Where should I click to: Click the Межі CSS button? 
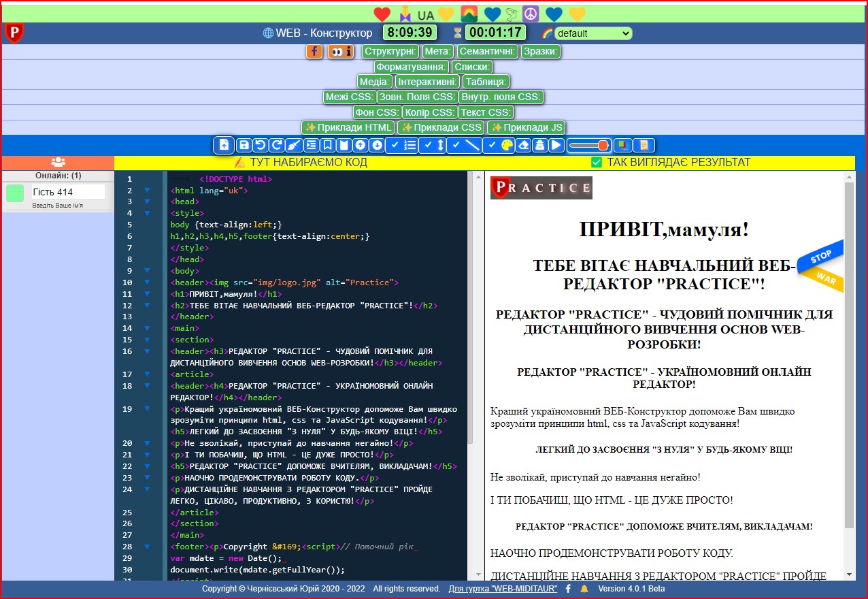[349, 97]
